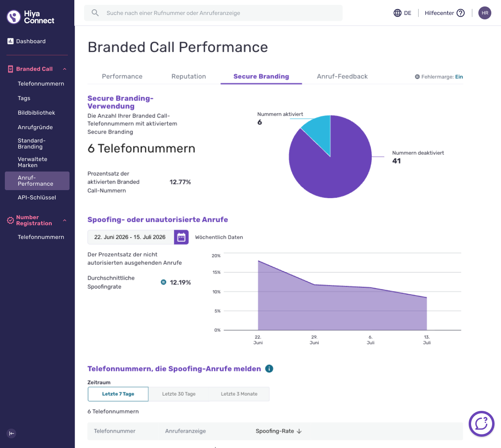
Task: Sort by the Spoofing-Rate column arrow
Action: 299,431
